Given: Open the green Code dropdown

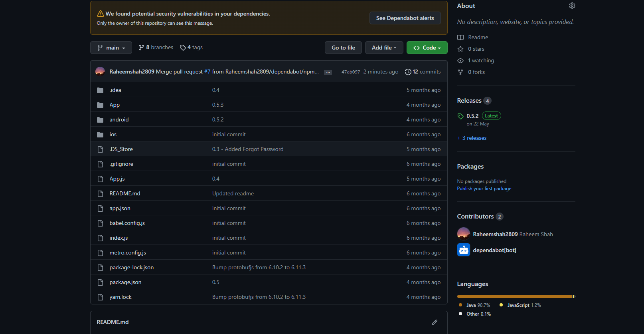Looking at the screenshot, I should [427, 48].
